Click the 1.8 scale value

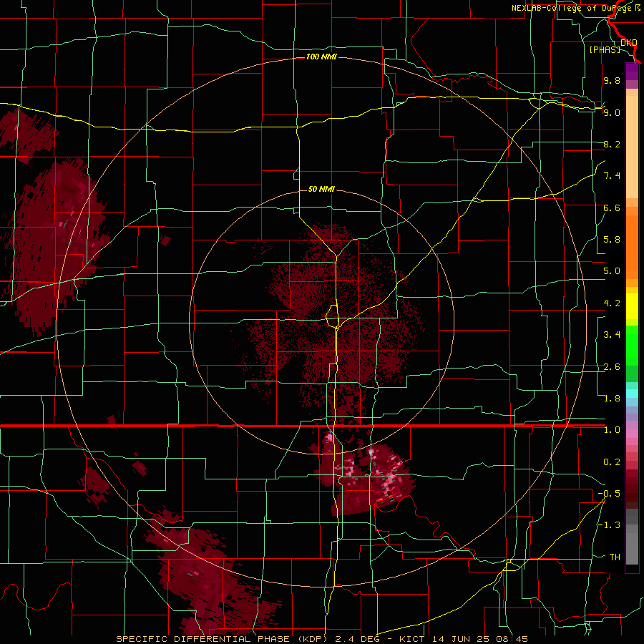tap(612, 398)
